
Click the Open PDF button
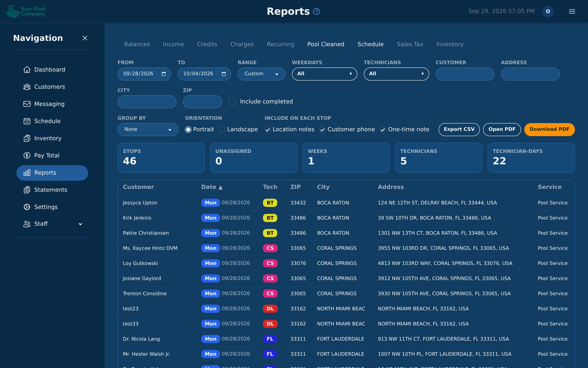coord(502,129)
